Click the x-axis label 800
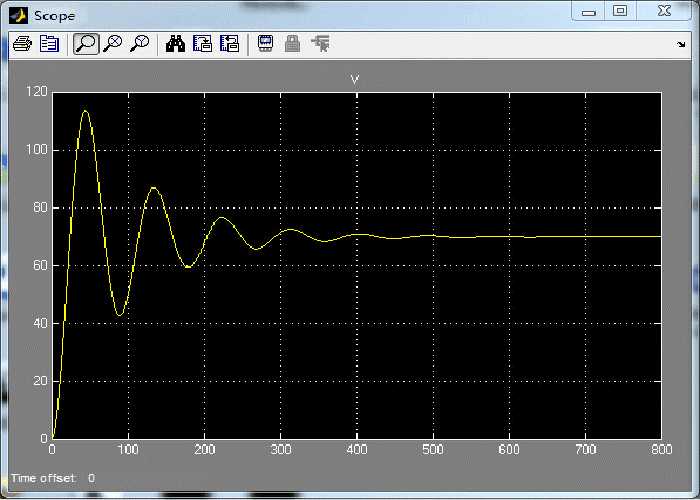This screenshot has width=700, height=500. [x=661, y=449]
